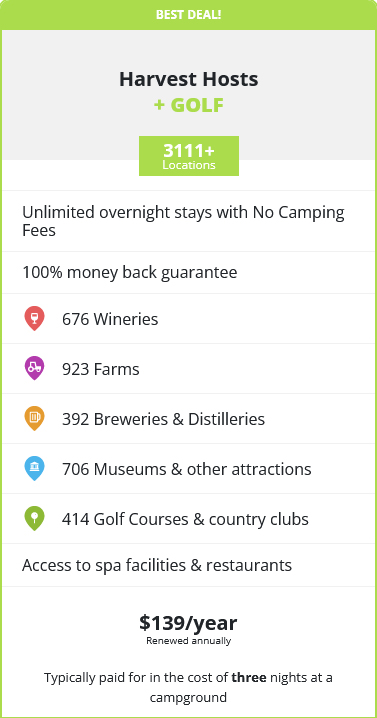Click the Harvest Hosts plan title
The width and height of the screenshot is (377, 718).
189,79
